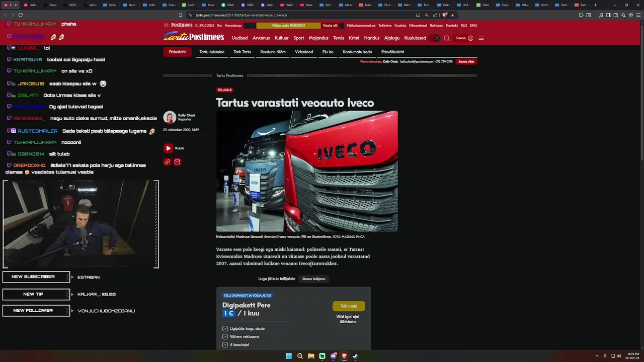Open the Haridus section
Screen dimensions: 644x362
[372, 38]
